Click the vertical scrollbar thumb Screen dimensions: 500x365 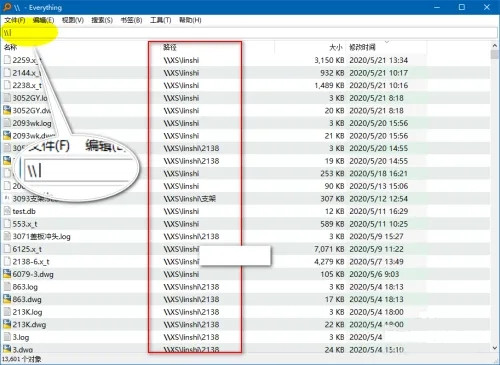494,55
